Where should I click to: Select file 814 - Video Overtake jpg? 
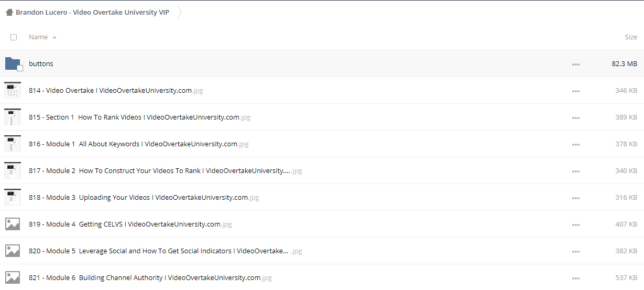coord(116,90)
